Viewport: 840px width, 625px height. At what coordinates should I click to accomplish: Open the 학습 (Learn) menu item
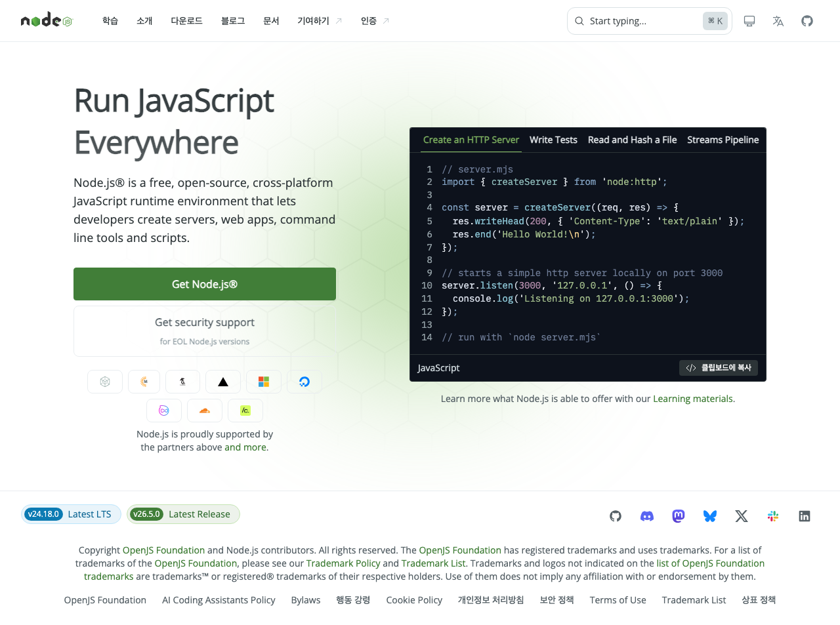[x=110, y=21]
